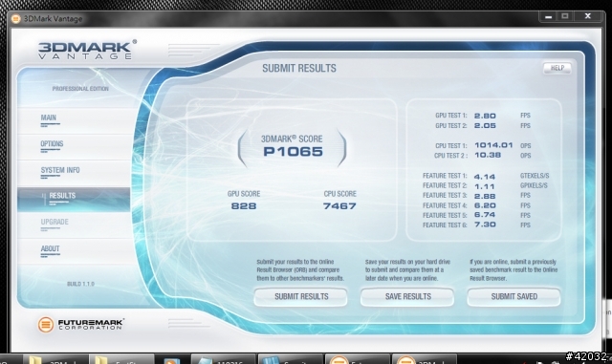Click the GPU TEST 2 value 2.05
The height and width of the screenshot is (364, 612).
coord(485,125)
